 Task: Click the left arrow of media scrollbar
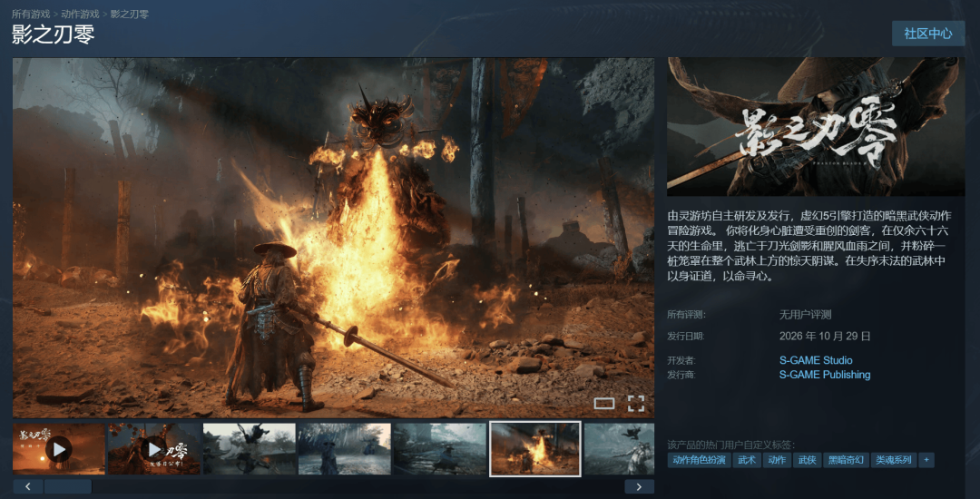[x=27, y=486]
